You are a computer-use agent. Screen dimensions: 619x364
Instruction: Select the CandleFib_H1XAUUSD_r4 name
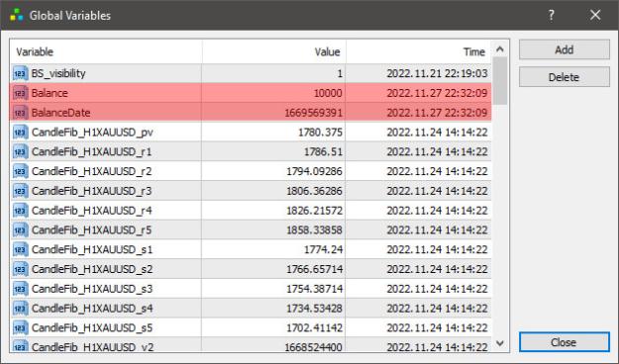click(91, 211)
